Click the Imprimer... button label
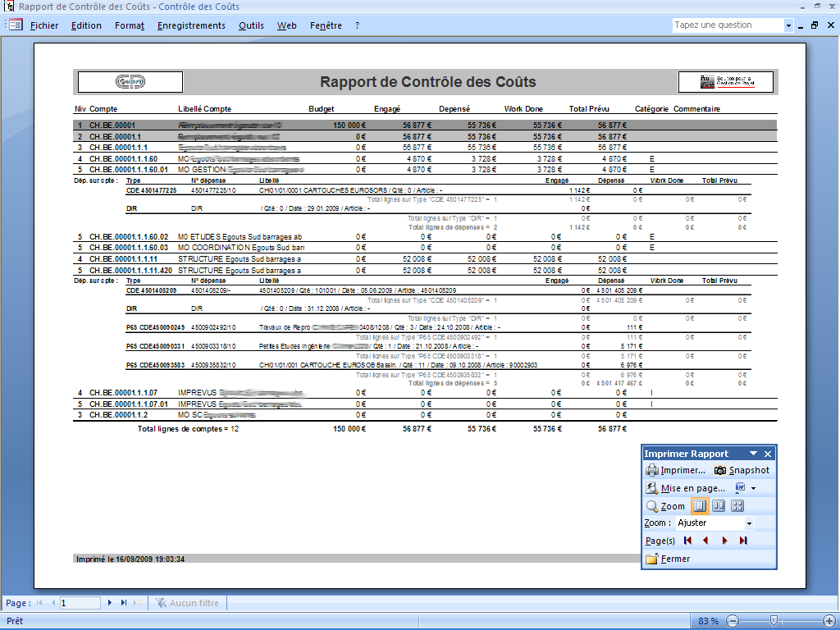The height and width of the screenshot is (630, 840). (x=683, y=470)
